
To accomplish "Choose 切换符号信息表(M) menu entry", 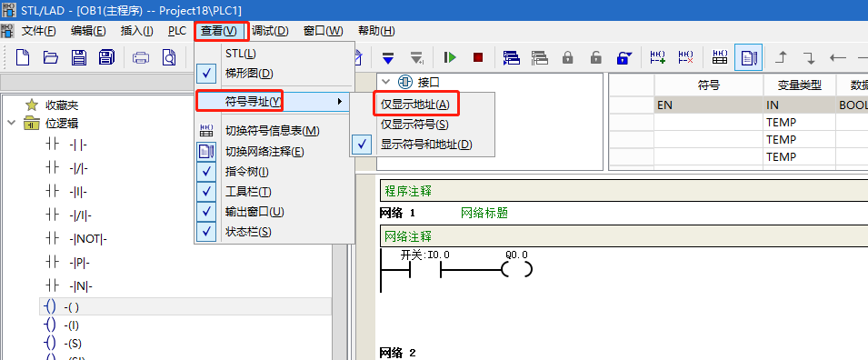I will pyautogui.click(x=274, y=131).
